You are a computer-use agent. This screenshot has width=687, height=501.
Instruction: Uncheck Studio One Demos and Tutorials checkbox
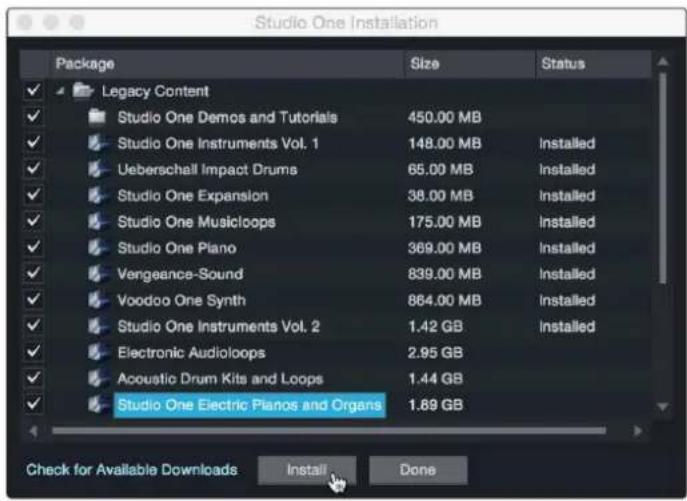(33, 117)
